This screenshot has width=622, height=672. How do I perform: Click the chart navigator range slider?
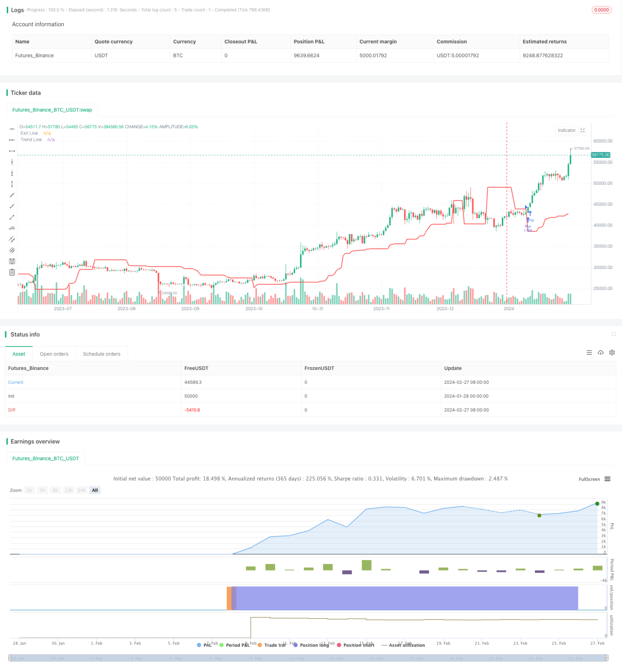pos(308,658)
